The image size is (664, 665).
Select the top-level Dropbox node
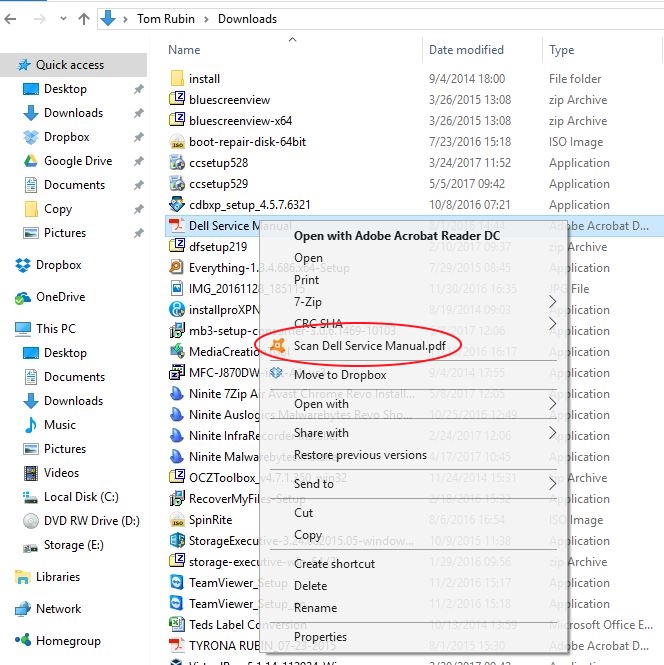58,265
